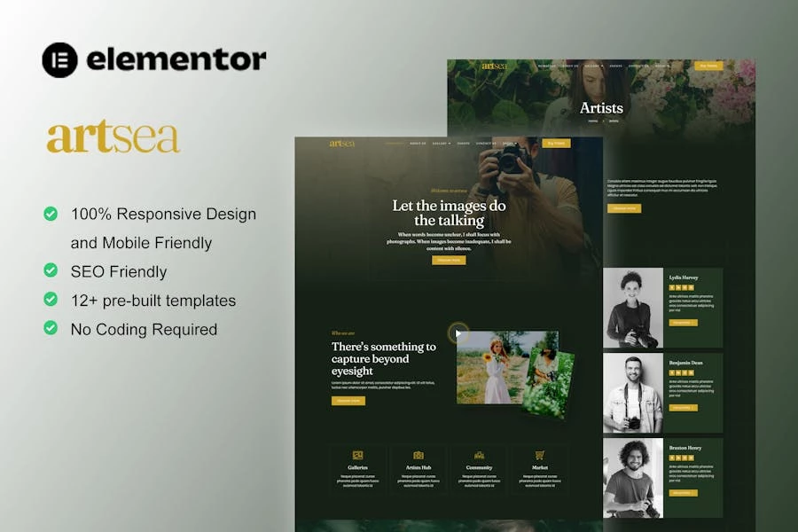Open the Events menu item

tap(465, 143)
